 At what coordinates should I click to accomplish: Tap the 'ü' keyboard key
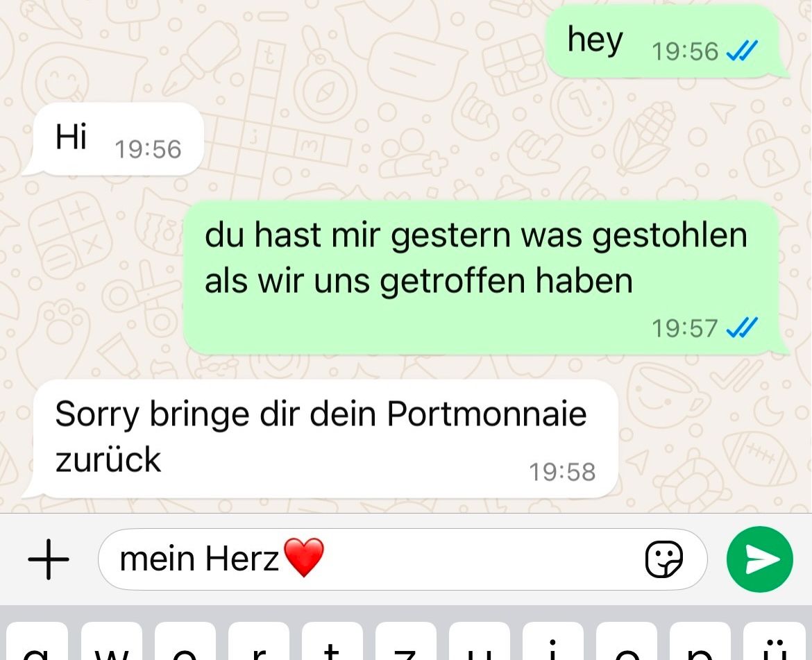coord(775,642)
